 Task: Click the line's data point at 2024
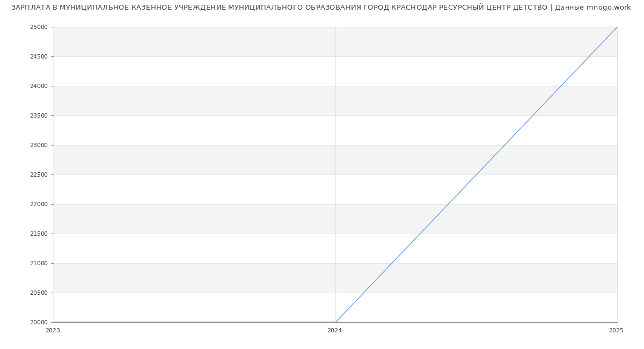(x=335, y=322)
